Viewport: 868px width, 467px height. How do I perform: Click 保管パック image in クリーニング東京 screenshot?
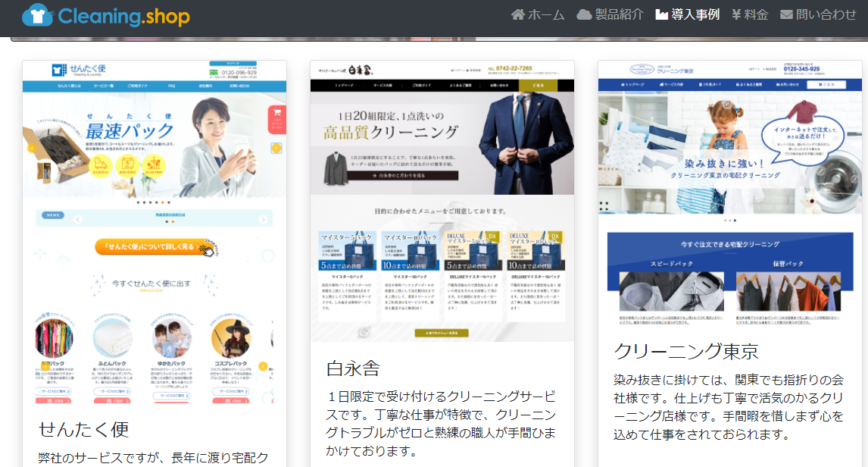(x=788, y=291)
